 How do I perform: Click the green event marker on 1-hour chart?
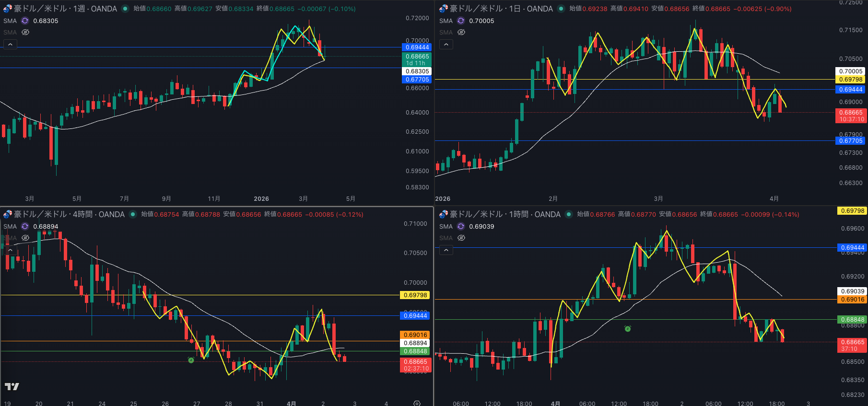point(627,328)
